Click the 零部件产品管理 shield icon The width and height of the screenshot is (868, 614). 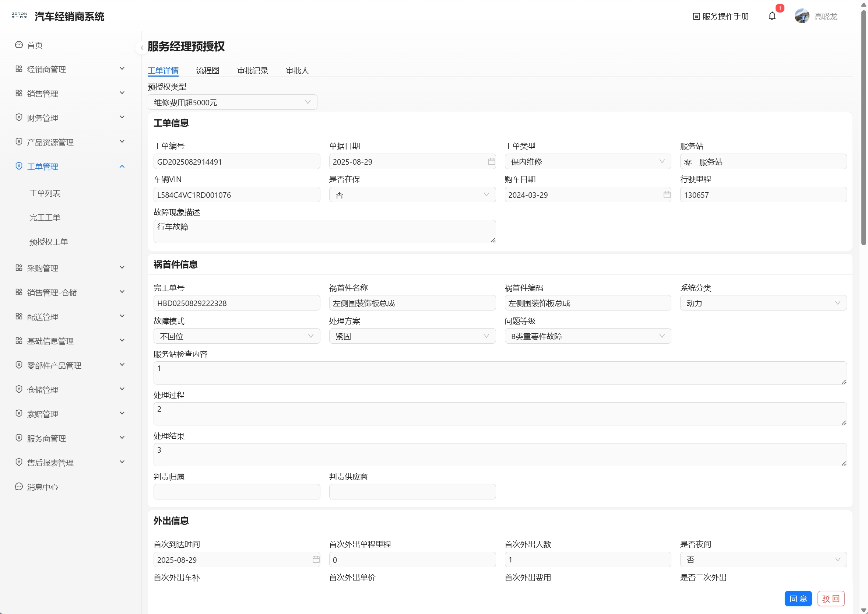pyautogui.click(x=19, y=365)
